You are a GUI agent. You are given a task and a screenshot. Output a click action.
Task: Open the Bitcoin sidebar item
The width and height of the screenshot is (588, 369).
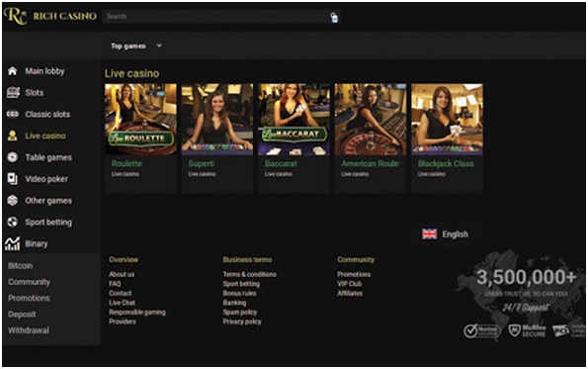20,266
